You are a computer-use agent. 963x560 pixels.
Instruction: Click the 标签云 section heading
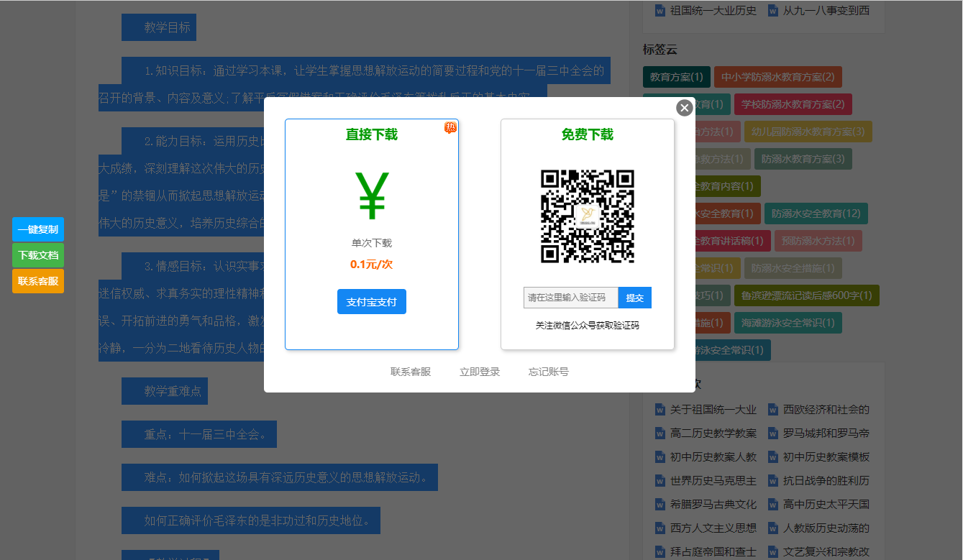click(660, 50)
